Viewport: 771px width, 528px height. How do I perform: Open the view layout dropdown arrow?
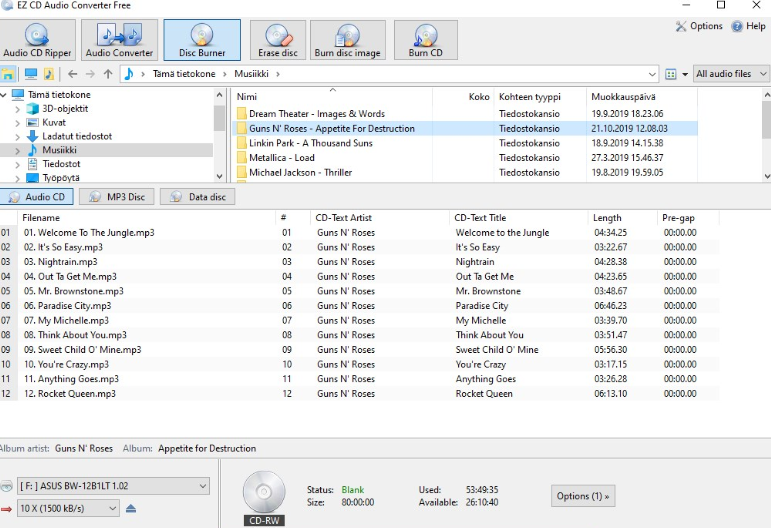pyautogui.click(x=685, y=75)
